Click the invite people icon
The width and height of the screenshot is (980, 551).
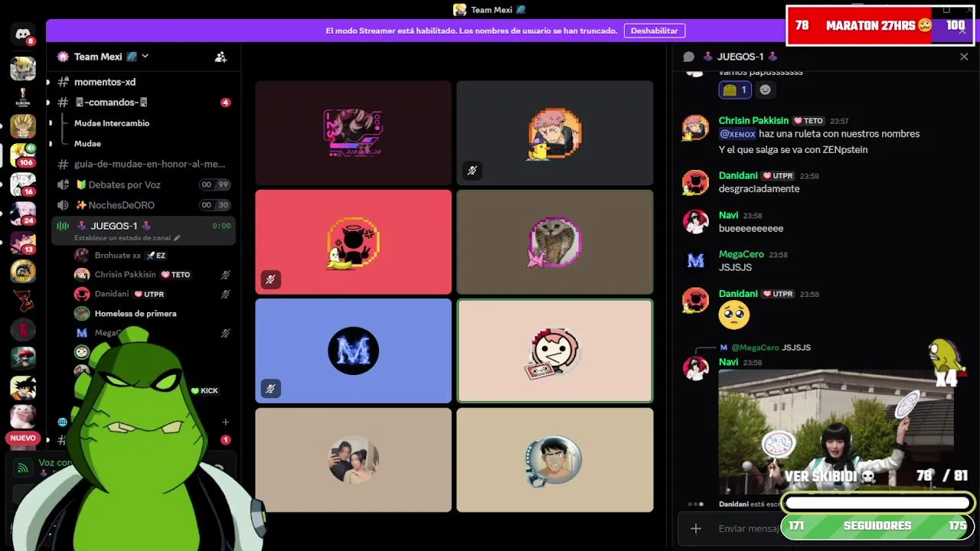[x=220, y=57]
